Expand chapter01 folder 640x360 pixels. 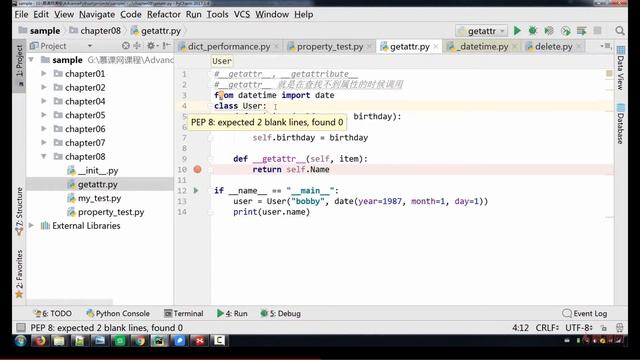click(44, 73)
